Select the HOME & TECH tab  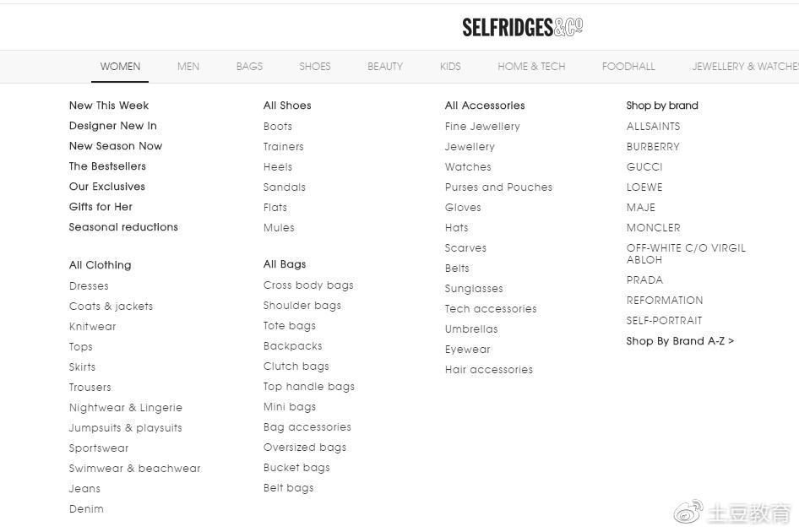(531, 67)
